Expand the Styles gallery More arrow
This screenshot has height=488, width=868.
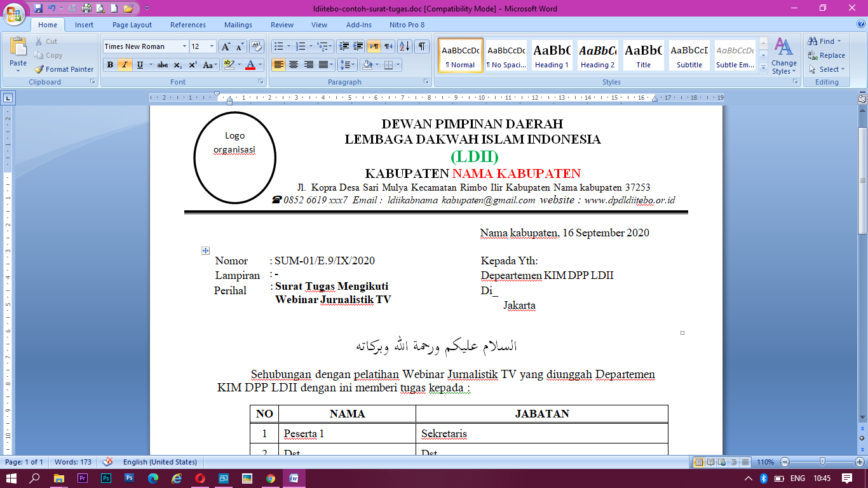tap(763, 67)
